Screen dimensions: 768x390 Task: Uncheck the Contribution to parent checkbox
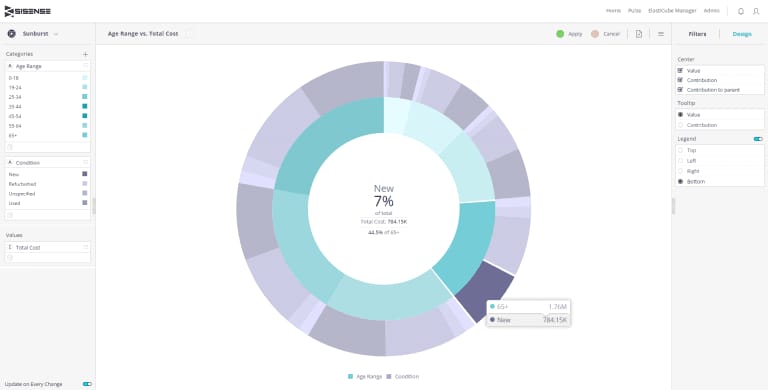680,90
